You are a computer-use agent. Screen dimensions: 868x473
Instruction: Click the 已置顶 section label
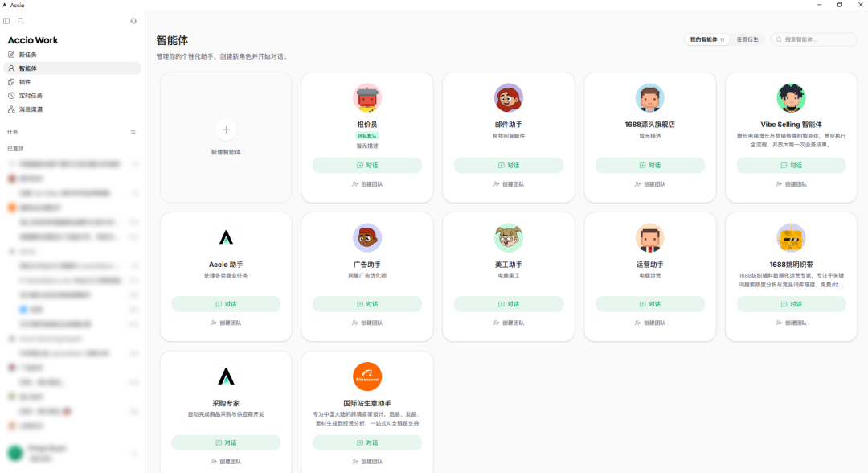tap(15, 149)
